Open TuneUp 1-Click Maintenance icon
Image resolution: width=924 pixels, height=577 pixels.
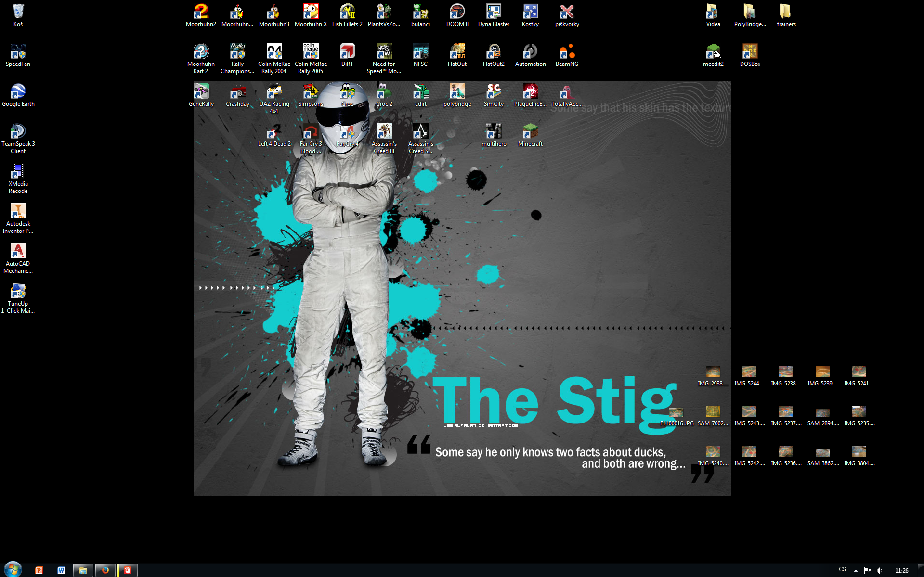(18, 298)
